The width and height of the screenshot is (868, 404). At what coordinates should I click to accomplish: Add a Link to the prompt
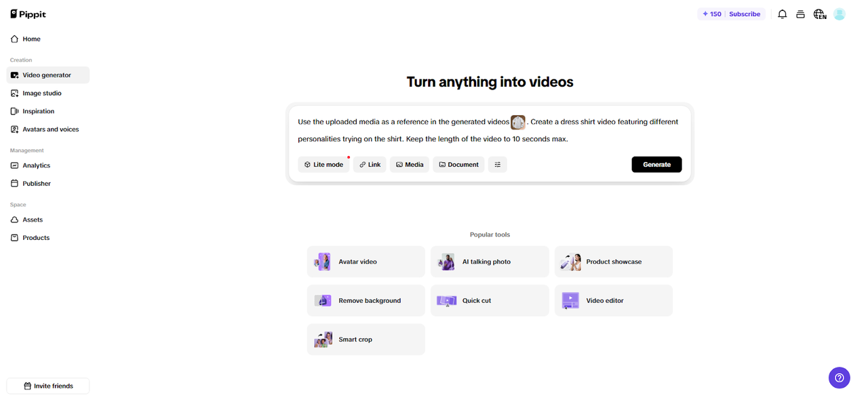(x=370, y=165)
